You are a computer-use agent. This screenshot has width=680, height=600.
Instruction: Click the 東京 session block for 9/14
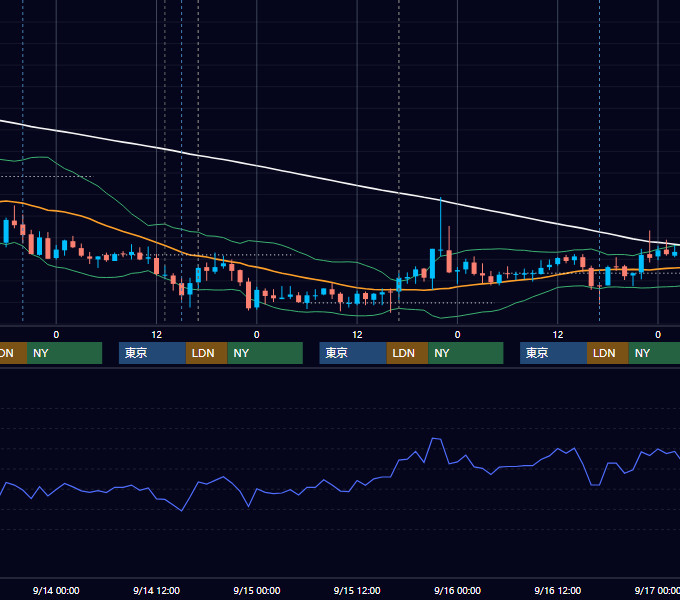click(x=152, y=353)
